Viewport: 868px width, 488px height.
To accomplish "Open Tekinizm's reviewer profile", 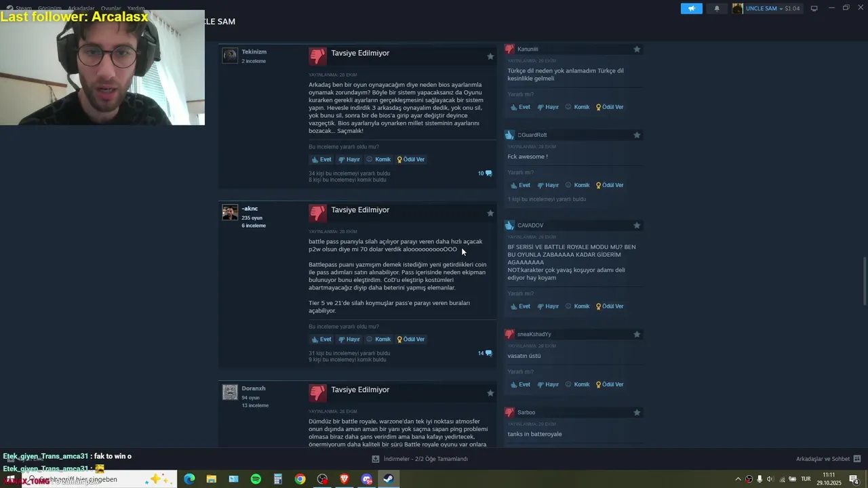I will 254,52.
